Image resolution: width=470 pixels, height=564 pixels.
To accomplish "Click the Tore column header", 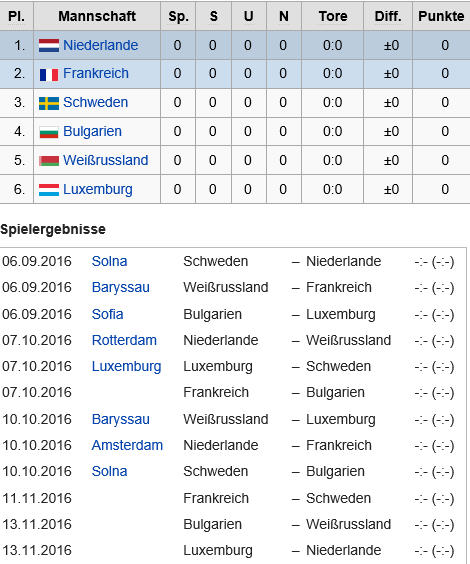I will [333, 16].
